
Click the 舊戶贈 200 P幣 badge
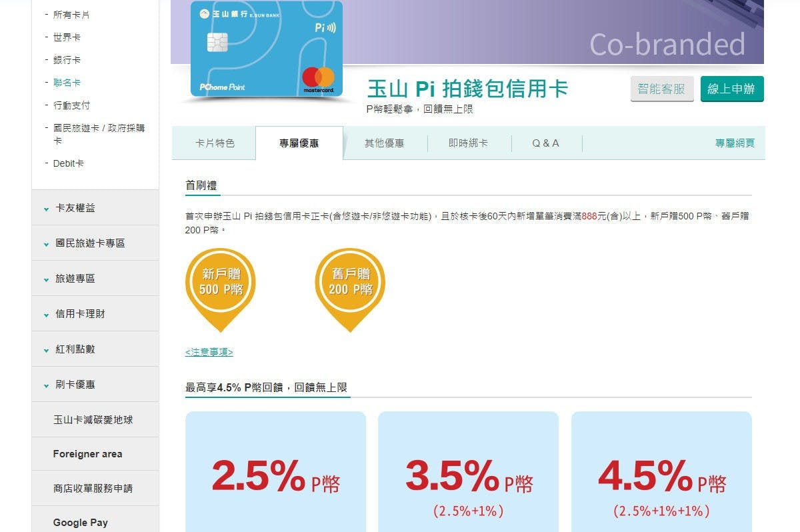[350, 289]
